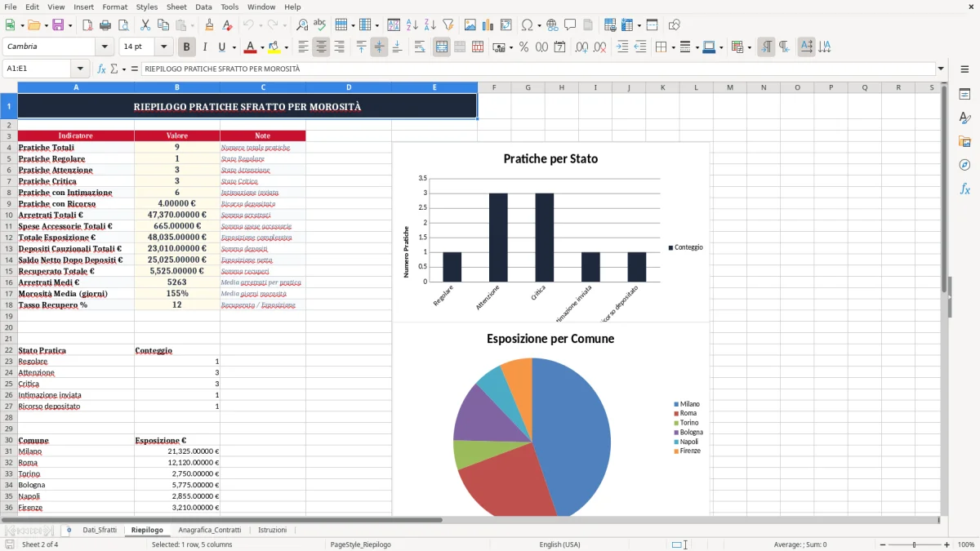Click the Print icon

click(105, 25)
